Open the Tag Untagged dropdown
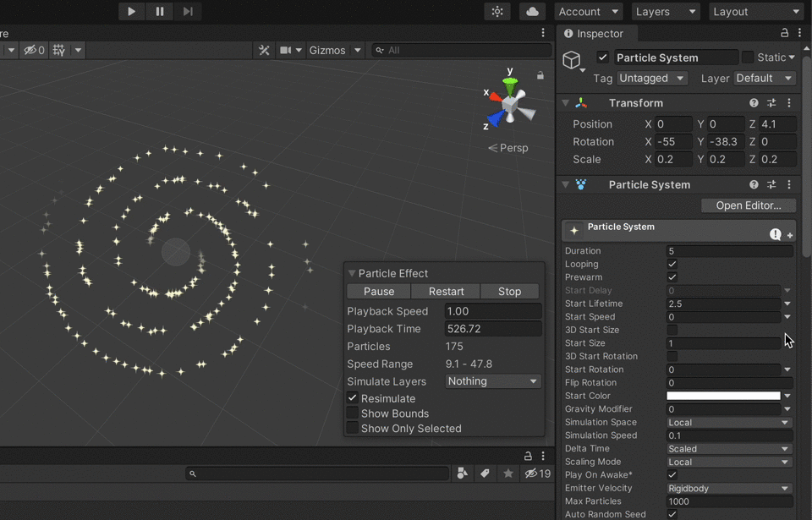Screen dimensions: 812x520 pyautogui.click(x=652, y=78)
